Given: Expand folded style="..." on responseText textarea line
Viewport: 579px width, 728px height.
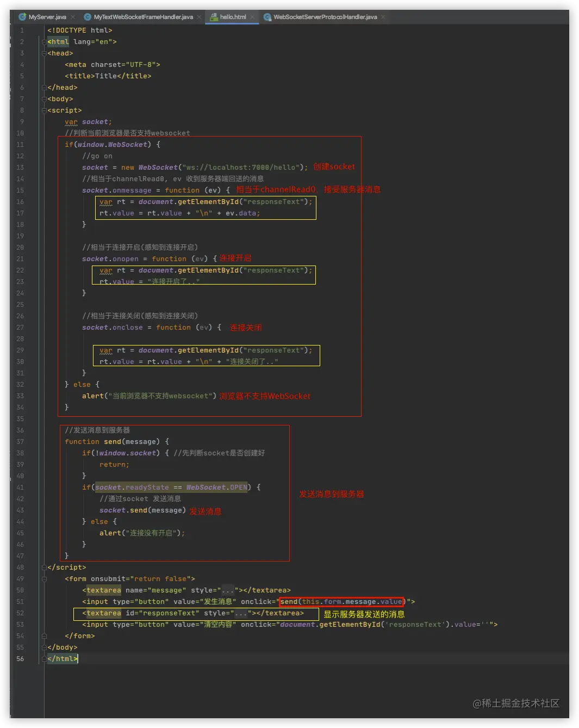Looking at the screenshot, I should click(x=241, y=613).
